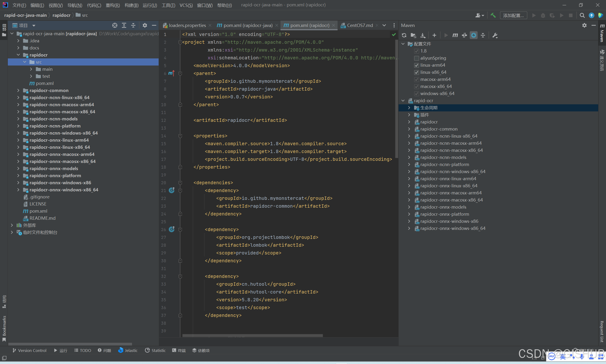Collapse the rapidocr src folder
606x364 pixels.
click(x=24, y=62)
